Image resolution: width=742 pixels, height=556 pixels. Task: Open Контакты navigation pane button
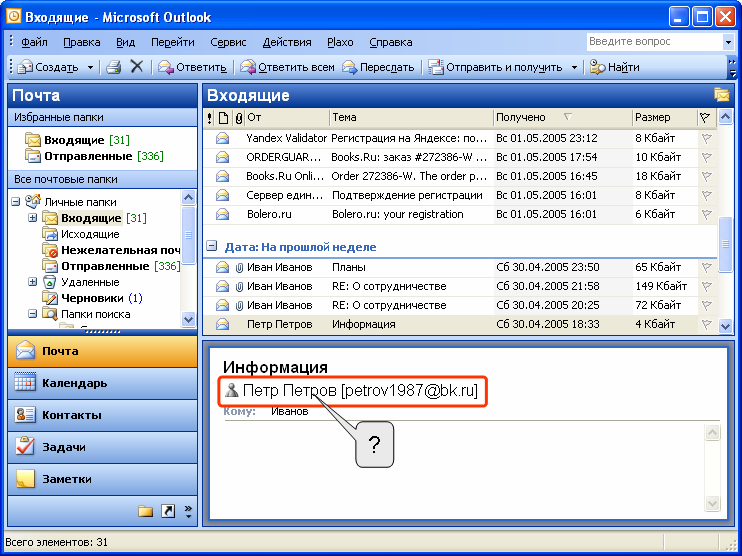102,415
